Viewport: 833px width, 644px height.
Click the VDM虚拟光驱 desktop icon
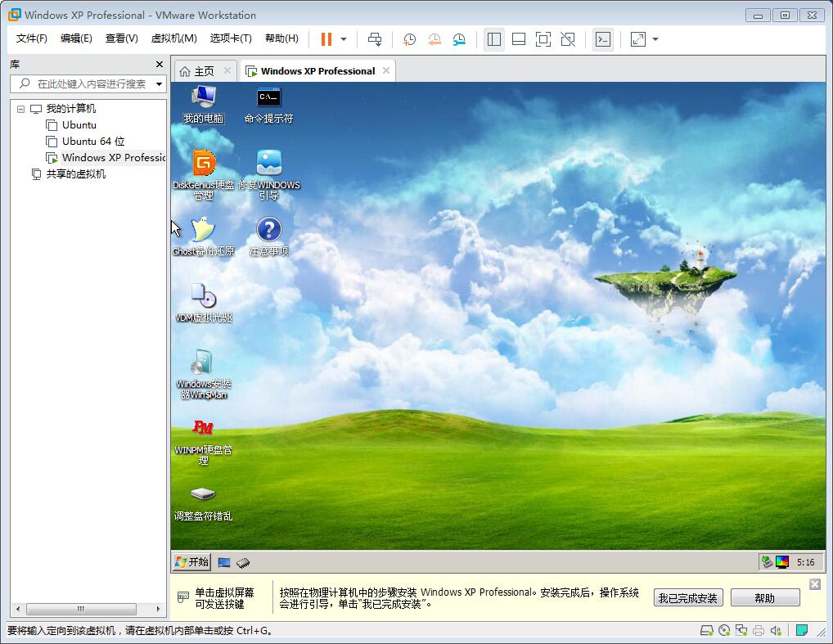click(204, 302)
